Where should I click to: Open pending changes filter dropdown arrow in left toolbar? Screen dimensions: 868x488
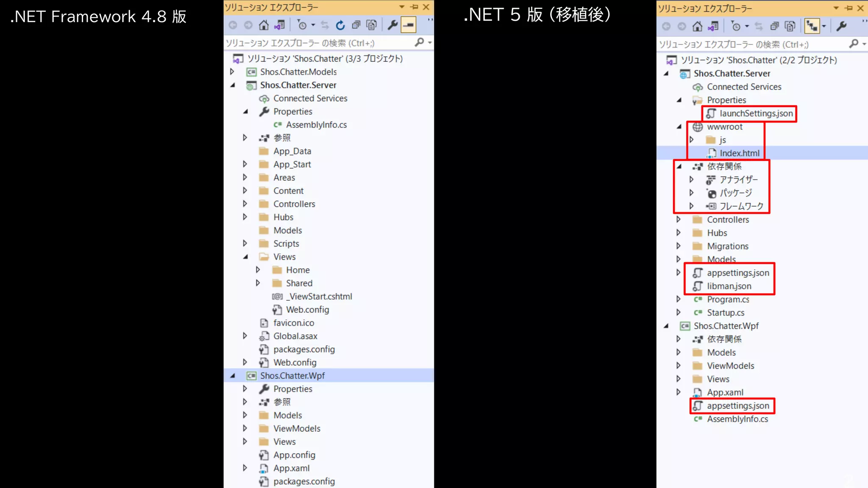click(313, 25)
